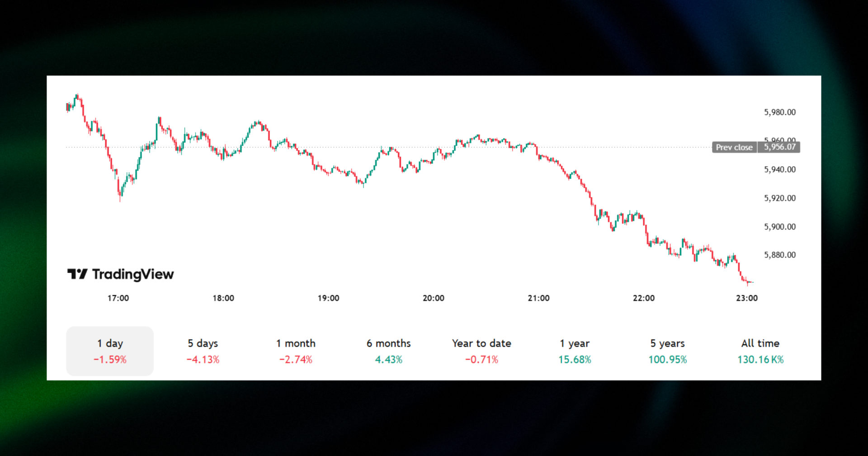Click the 100.95% five-year return value
This screenshot has height=456, width=868.
667,359
